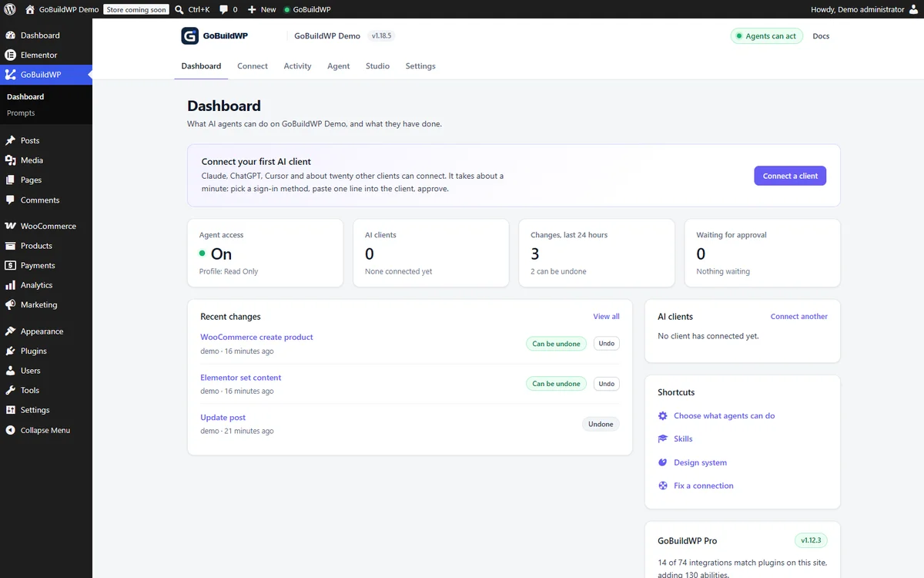Click the Media icon in sidebar
Screen dimensions: 924x578
[x=10, y=160]
